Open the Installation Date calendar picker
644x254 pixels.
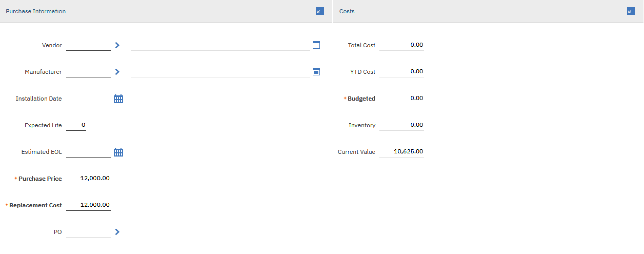119,99
